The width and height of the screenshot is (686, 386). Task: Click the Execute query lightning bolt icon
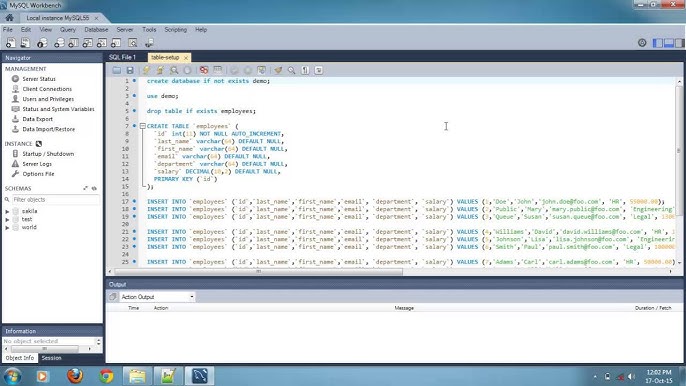(146, 70)
